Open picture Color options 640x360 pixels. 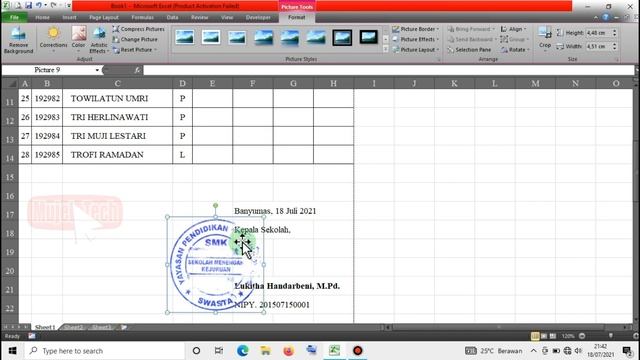79,40
